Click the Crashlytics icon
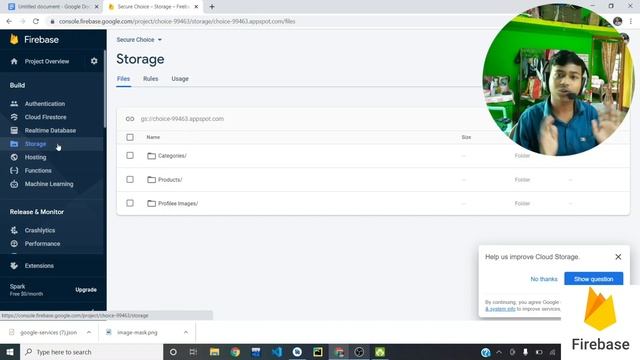The height and width of the screenshot is (360, 640). click(14, 230)
